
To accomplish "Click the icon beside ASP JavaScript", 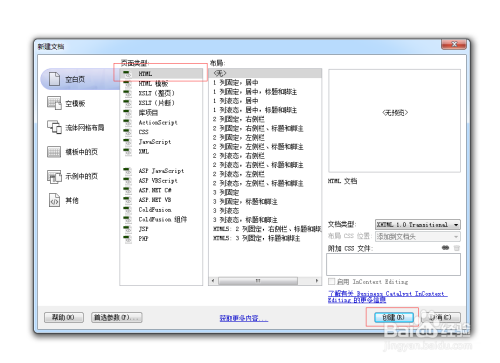I will [127, 171].
